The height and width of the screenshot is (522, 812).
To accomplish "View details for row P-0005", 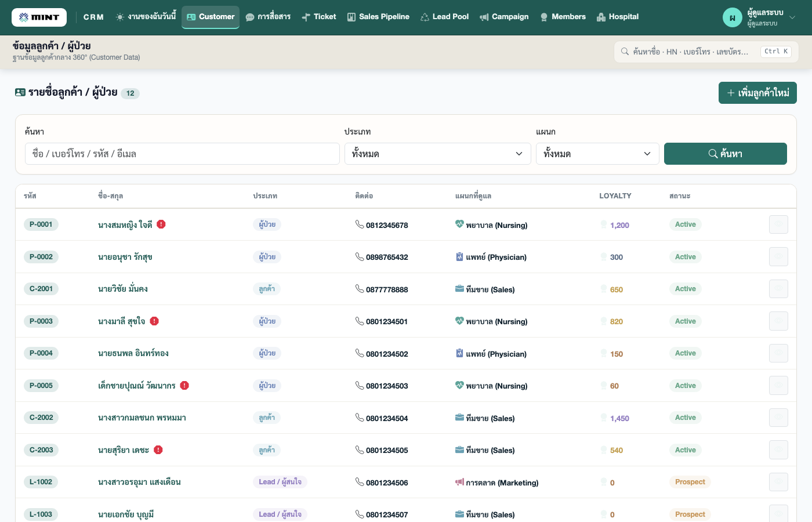I will click(x=778, y=386).
